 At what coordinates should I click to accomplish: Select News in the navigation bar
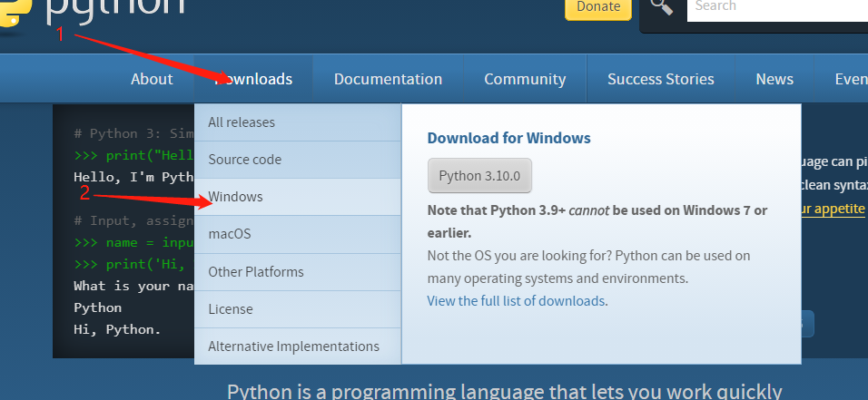(774, 79)
